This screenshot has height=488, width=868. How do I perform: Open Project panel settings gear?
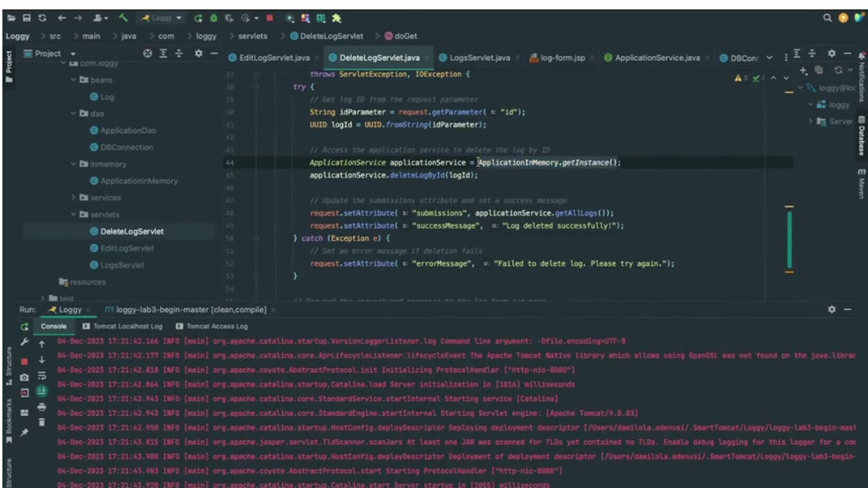pyautogui.click(x=198, y=54)
